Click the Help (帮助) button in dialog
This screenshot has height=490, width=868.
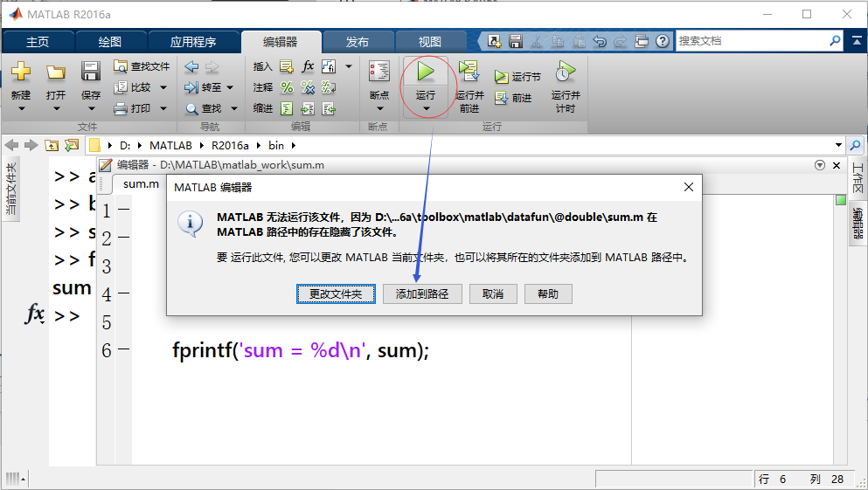[x=547, y=294]
